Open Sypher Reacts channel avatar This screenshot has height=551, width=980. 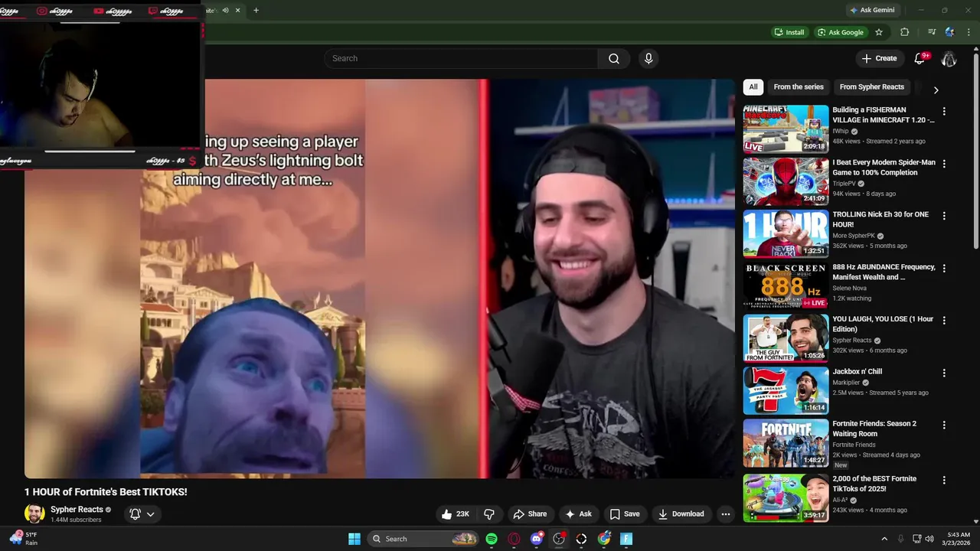click(x=34, y=514)
